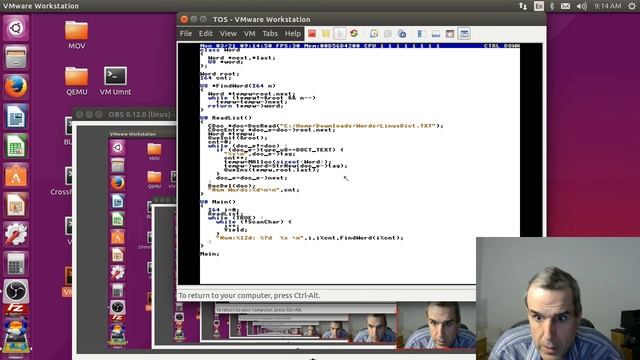Click the OBS 0.12.0 (linux) title bar
The image size is (640, 360).
pos(124,115)
